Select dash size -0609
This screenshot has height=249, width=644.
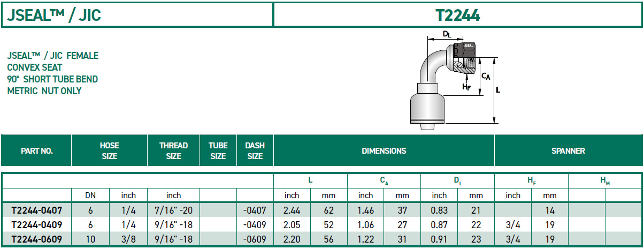[x=255, y=239]
